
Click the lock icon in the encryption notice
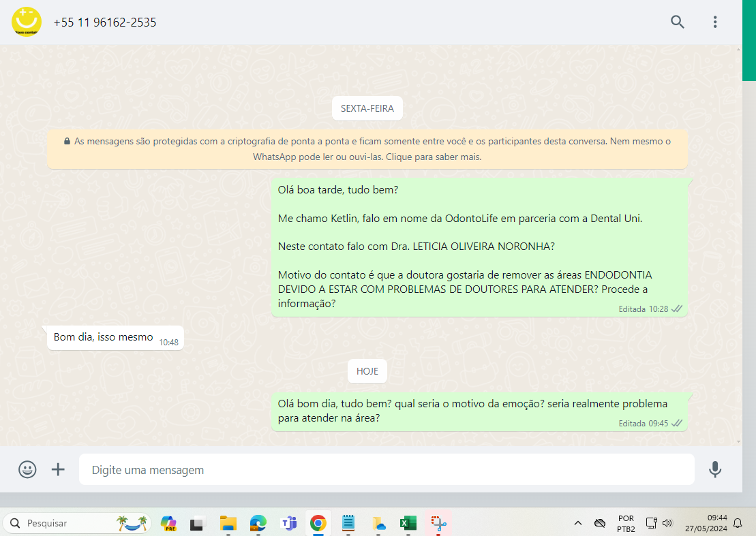(67, 141)
